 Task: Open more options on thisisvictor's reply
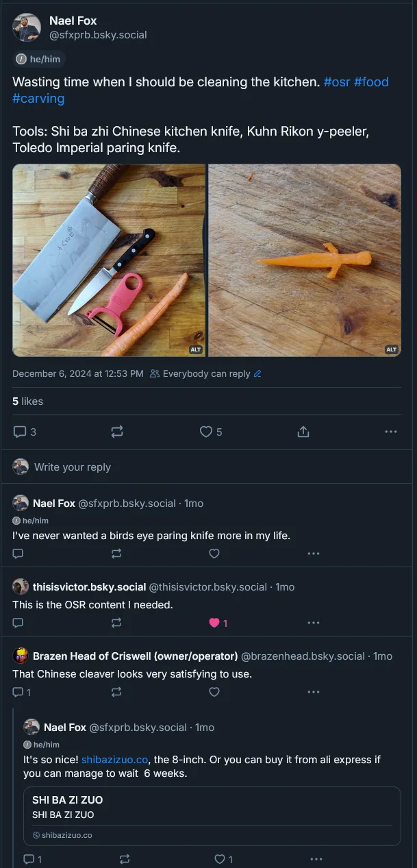point(314,623)
